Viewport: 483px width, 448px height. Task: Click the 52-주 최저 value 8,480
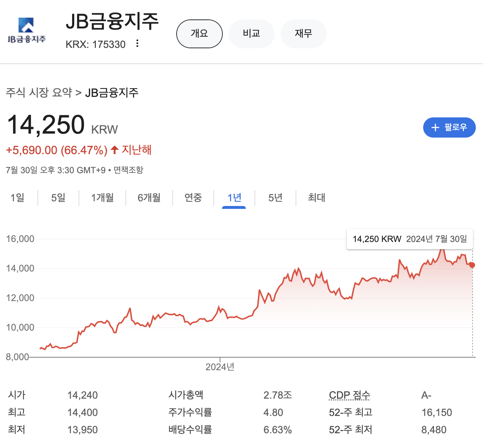(434, 430)
